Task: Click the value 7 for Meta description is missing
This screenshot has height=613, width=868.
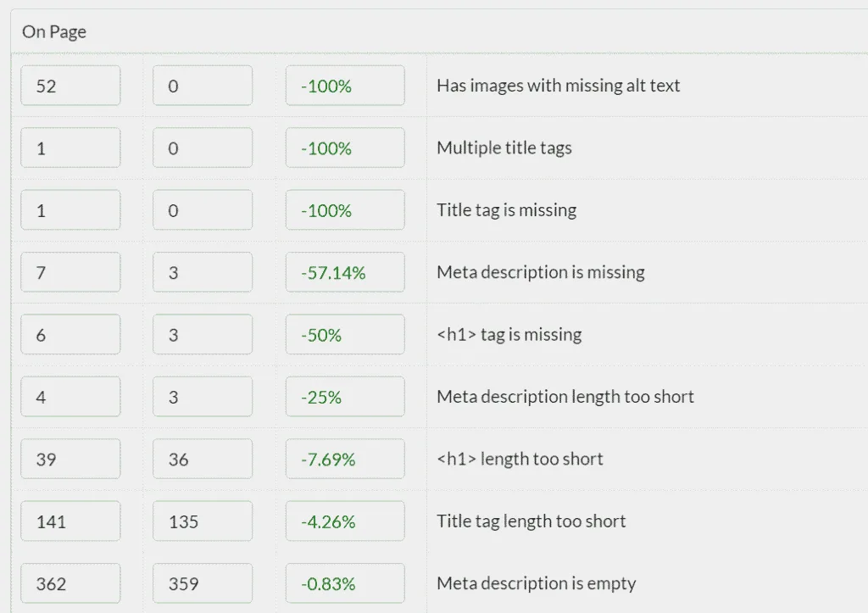Action: (x=70, y=271)
